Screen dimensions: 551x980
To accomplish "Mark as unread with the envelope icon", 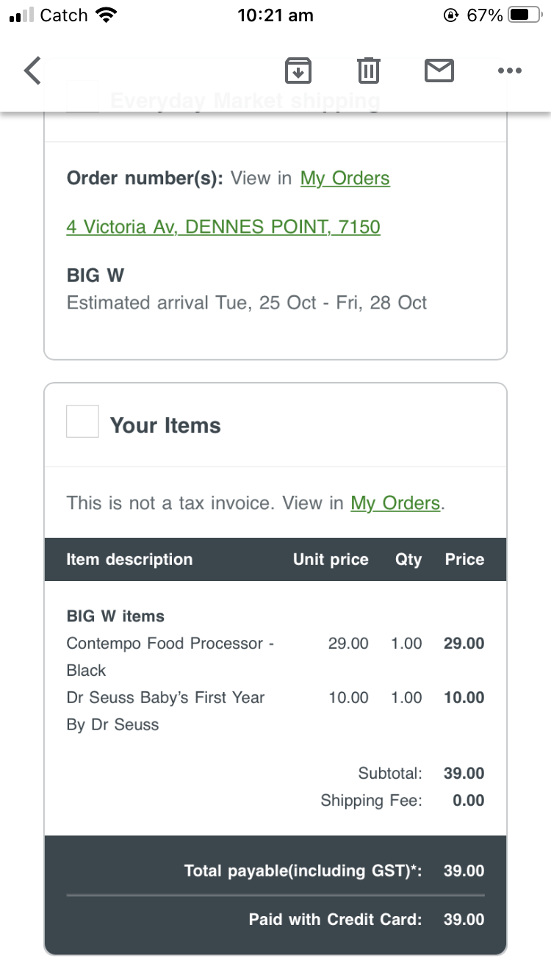I will 439,71.
